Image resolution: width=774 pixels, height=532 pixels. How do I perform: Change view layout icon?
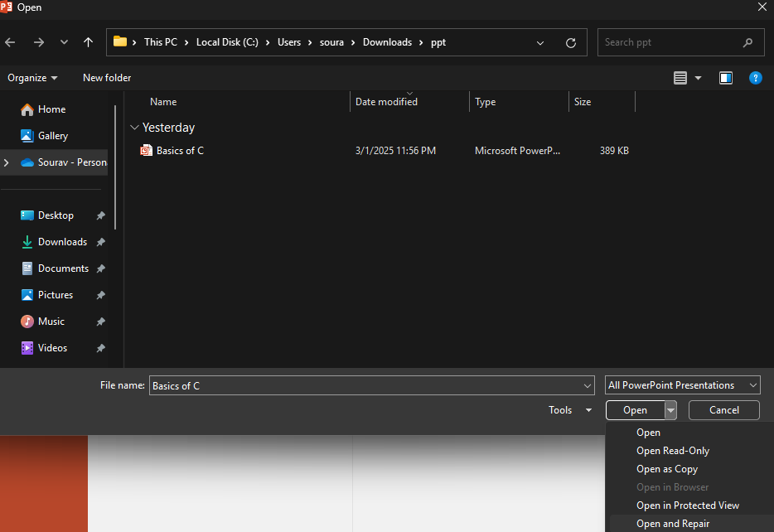tap(680, 78)
